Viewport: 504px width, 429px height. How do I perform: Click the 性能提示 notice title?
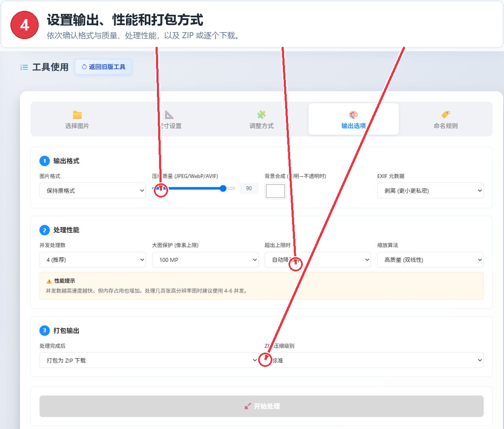[x=65, y=281]
